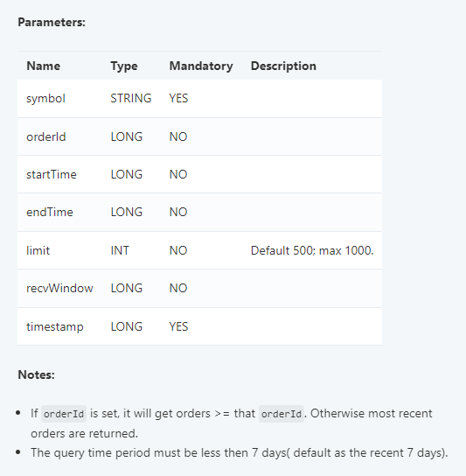Click the Notes heading
466x476 pixels.
coord(37,374)
